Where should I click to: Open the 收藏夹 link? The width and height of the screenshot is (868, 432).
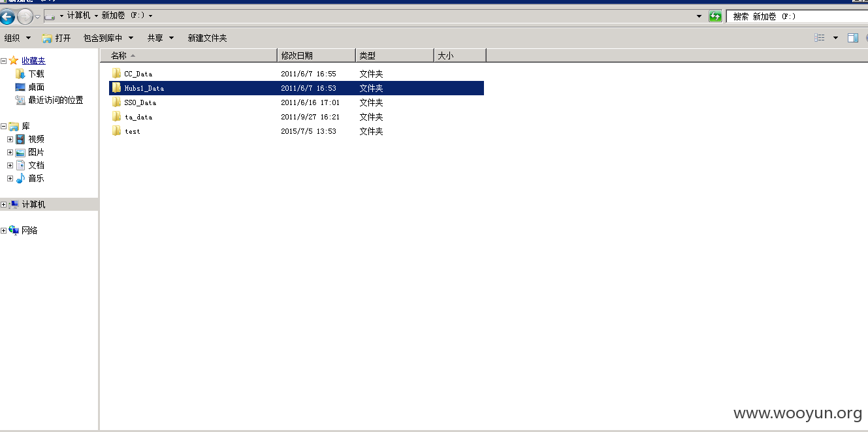(x=33, y=61)
